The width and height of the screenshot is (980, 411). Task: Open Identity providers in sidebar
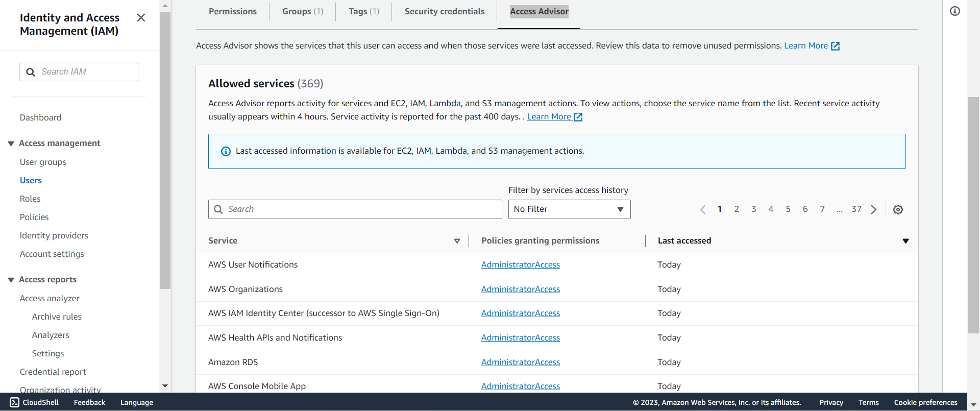(54, 235)
